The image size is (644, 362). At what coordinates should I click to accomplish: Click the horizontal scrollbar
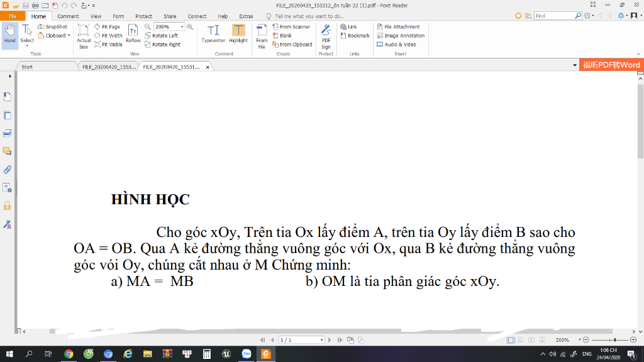pyautogui.click(x=330, y=331)
